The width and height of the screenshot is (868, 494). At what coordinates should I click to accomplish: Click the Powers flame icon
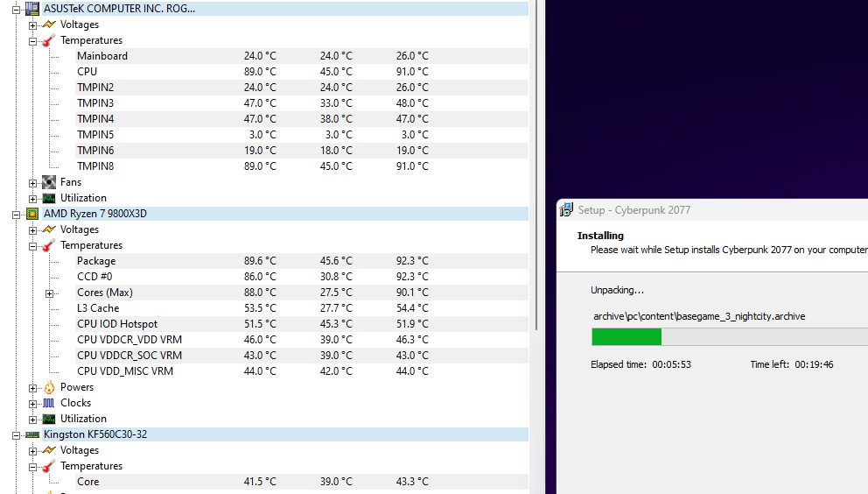tap(49, 387)
